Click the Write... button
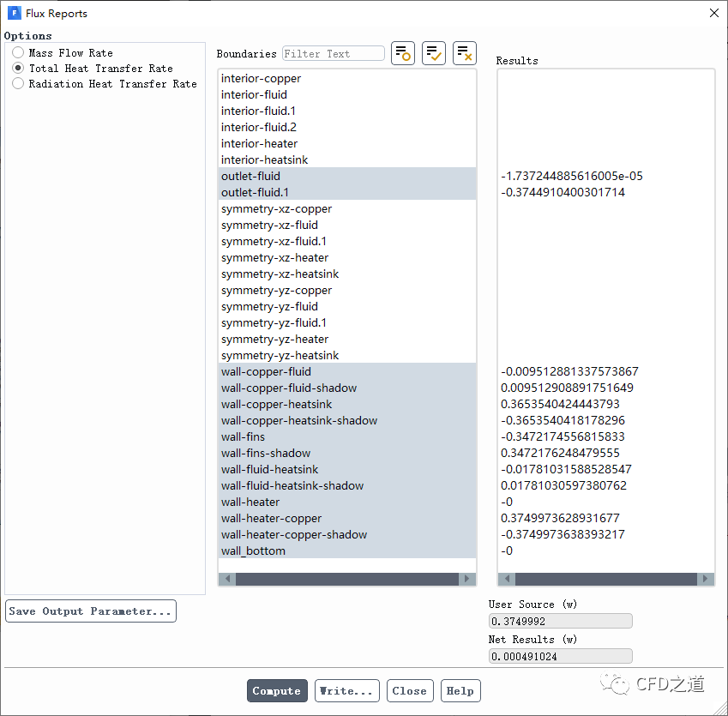The height and width of the screenshot is (716, 728). click(x=346, y=691)
